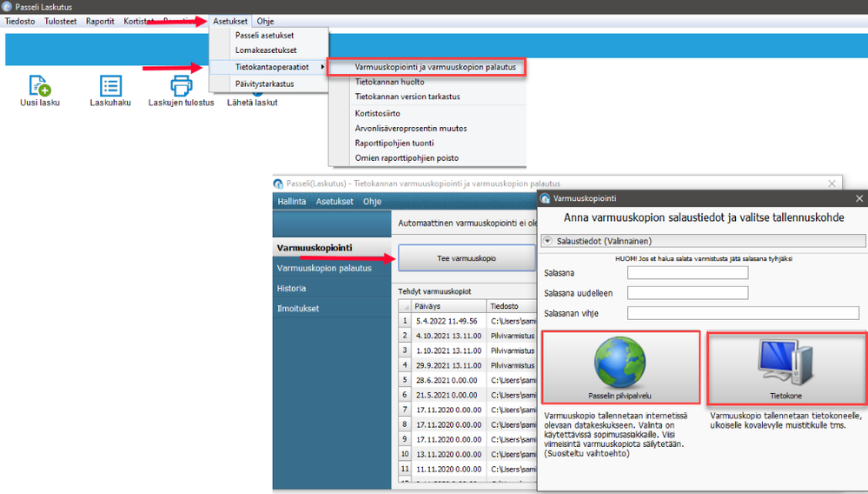868x494 pixels.
Task: Open Hallinta menu in backup window
Action: point(292,202)
